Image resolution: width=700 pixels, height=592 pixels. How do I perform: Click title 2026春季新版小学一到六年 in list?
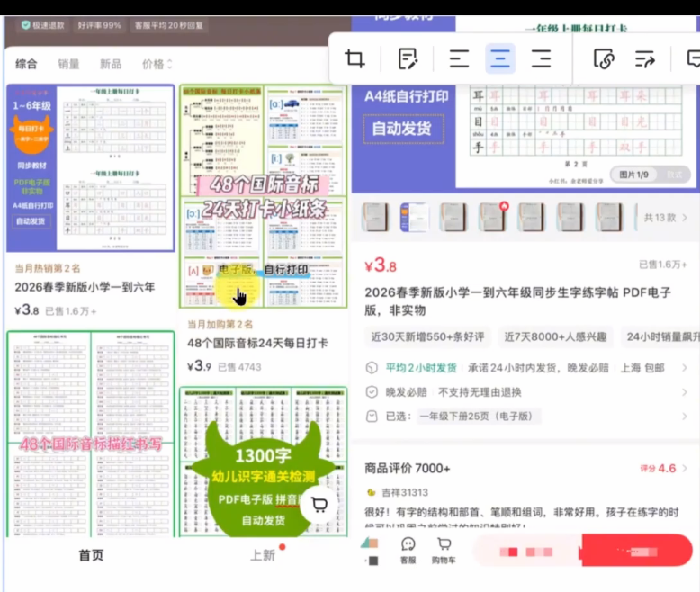[85, 287]
